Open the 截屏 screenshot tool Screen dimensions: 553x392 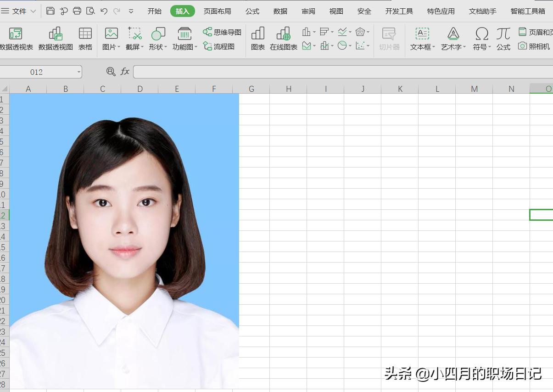pos(132,39)
